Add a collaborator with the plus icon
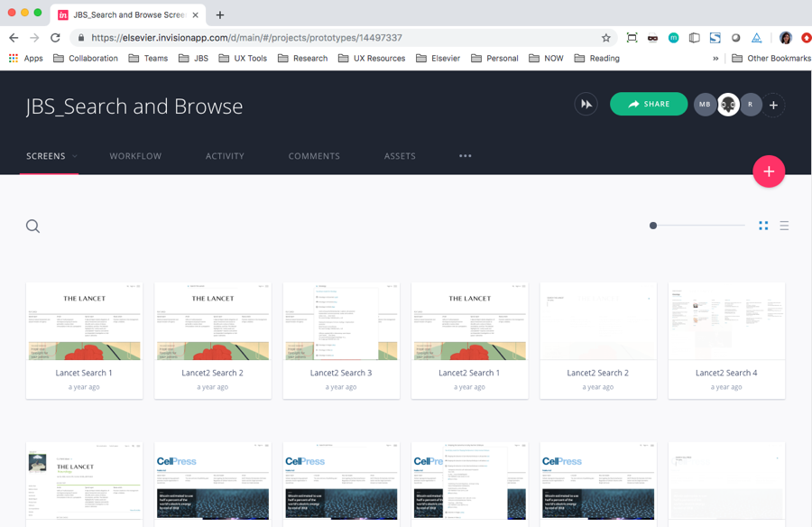Screen dimensions: 812x527 [773, 106]
